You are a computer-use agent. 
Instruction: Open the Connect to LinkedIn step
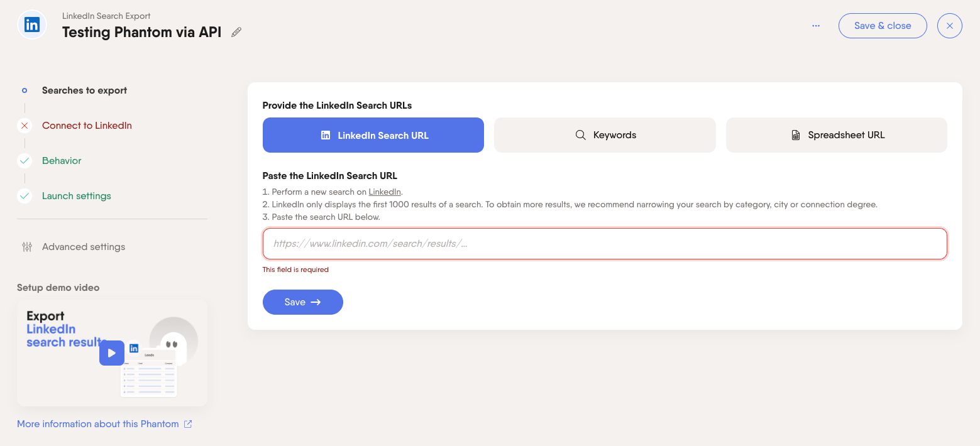[x=87, y=126]
